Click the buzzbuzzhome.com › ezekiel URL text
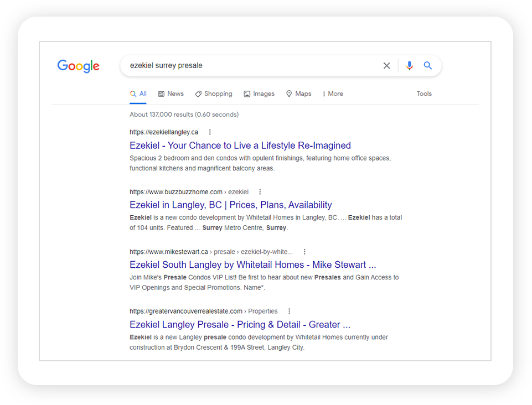This screenshot has height=405, width=532. pos(189,192)
